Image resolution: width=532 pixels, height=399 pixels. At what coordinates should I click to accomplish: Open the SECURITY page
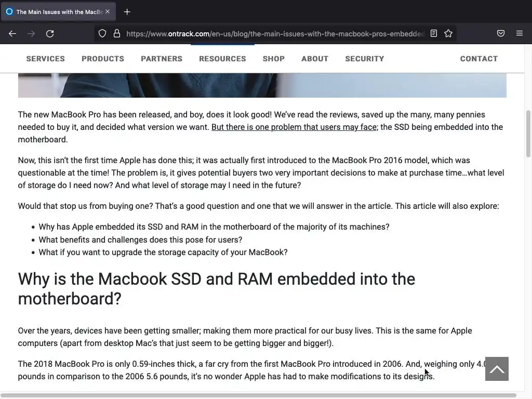click(364, 59)
